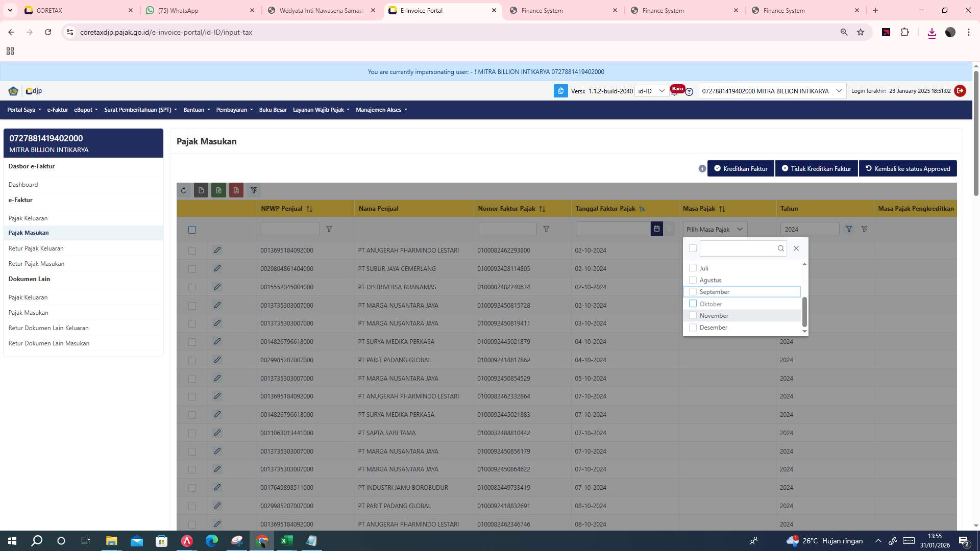Check the September checkbox in the month list
The height and width of the screenshot is (551, 980).
(x=693, y=291)
